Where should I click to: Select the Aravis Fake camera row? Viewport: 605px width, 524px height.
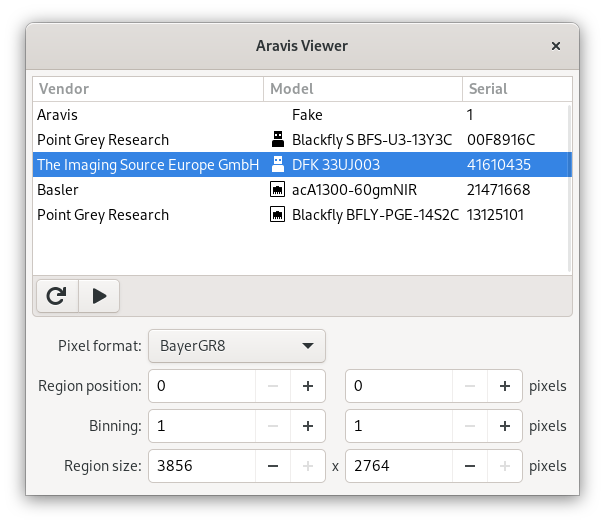[x=300, y=115]
